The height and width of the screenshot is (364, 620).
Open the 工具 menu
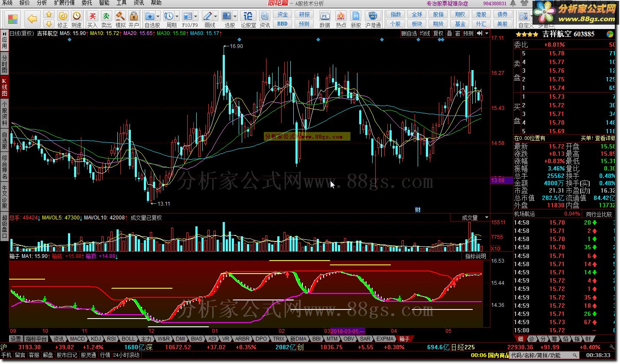pos(121,3)
